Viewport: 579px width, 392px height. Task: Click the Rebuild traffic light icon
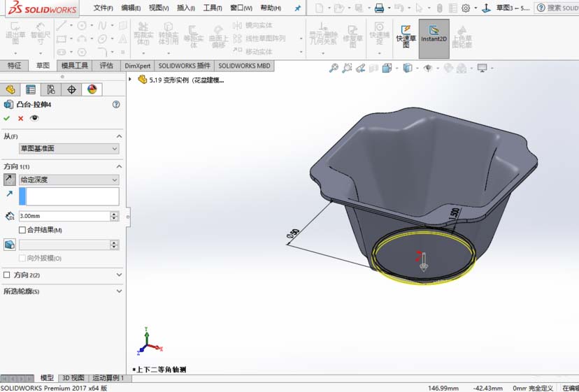[x=439, y=8]
